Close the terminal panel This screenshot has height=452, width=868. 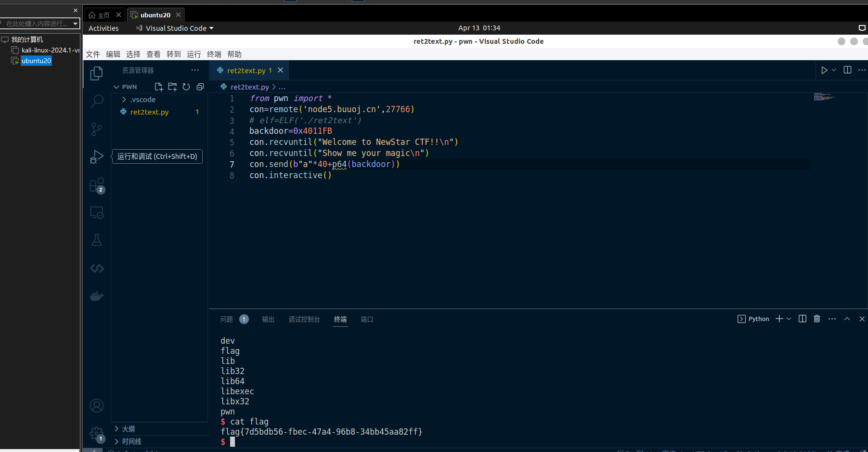tap(862, 319)
